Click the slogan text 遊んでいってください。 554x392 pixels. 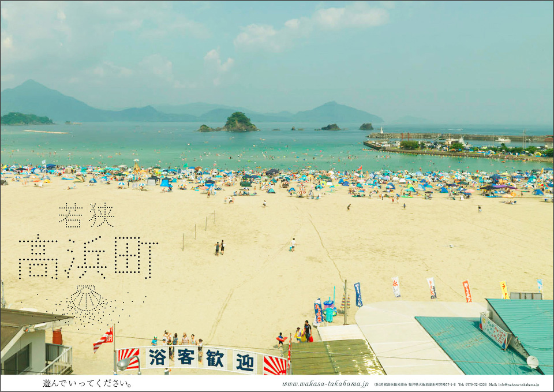point(87,383)
